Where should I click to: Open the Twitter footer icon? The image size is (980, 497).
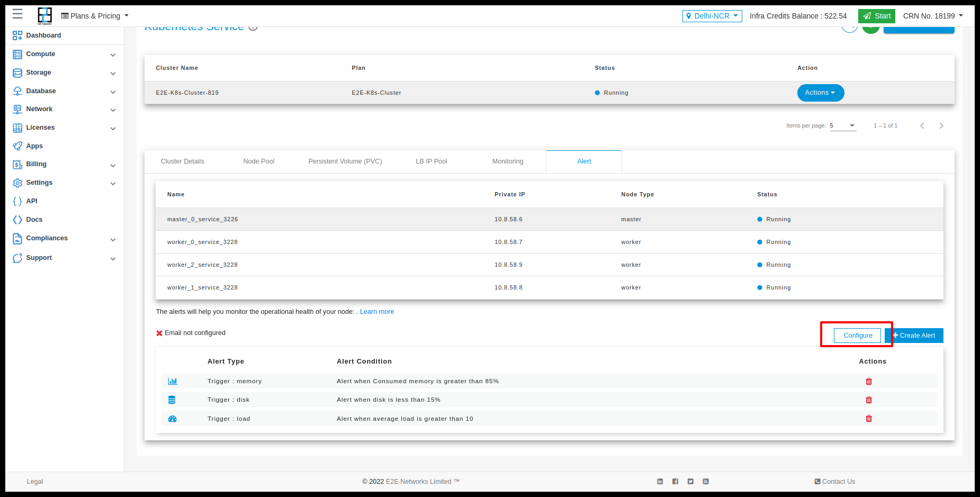[690, 481]
